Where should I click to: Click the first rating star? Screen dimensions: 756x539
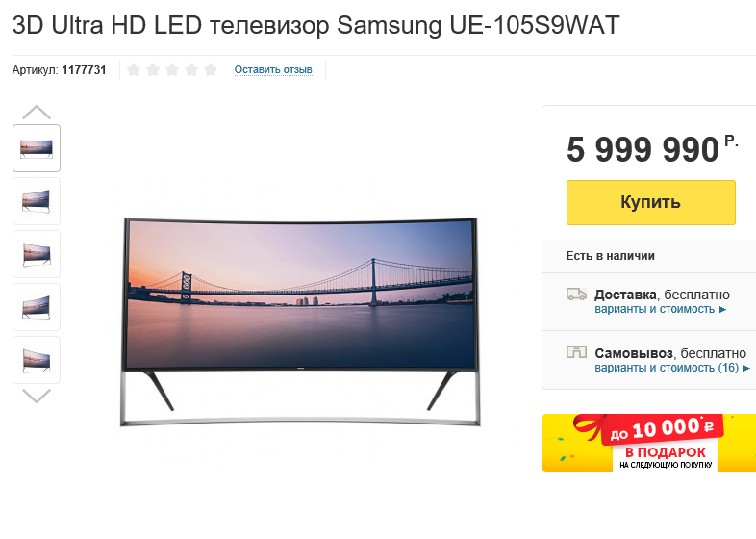click(134, 70)
